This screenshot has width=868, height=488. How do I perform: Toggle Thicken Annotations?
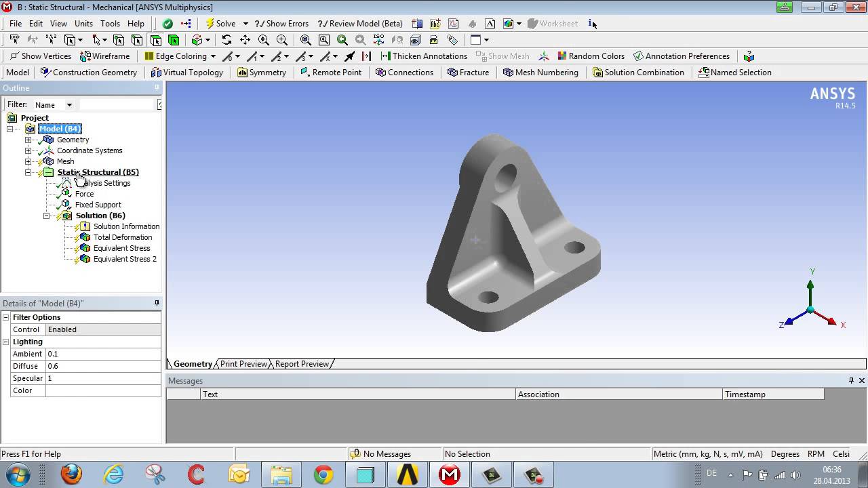424,56
